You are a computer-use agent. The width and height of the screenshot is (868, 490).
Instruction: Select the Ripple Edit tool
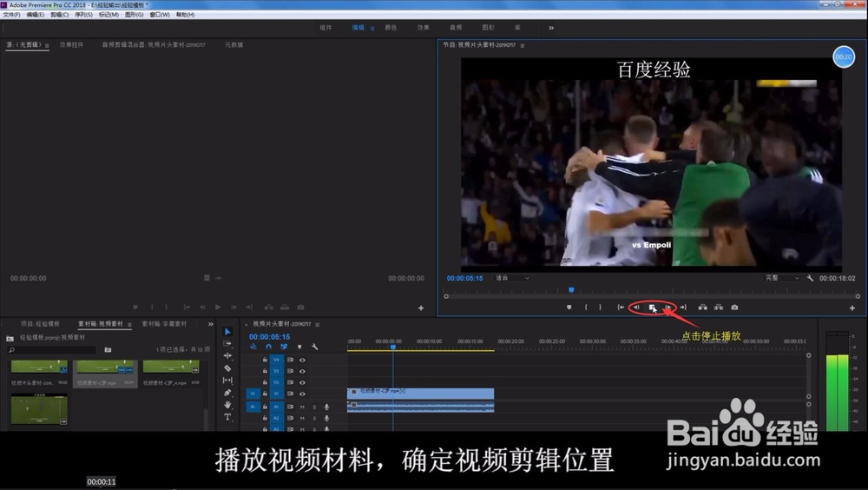[x=227, y=356]
